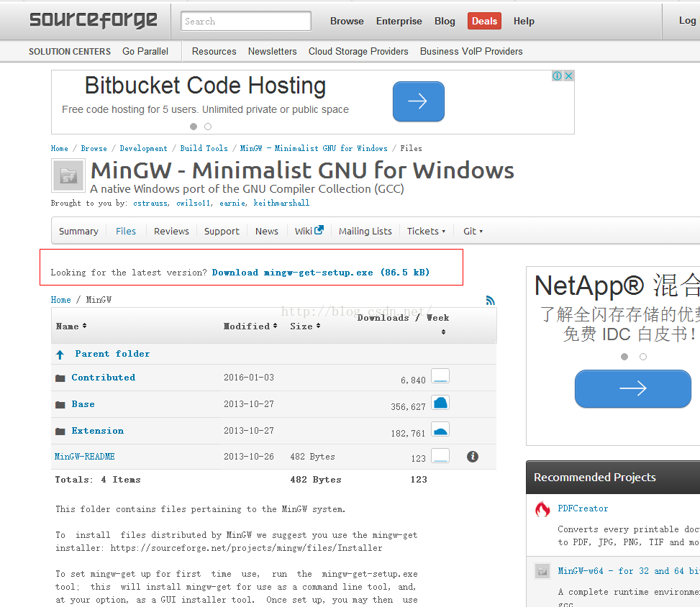The width and height of the screenshot is (700, 607).
Task: Sort file list by Name
Action: coord(71,327)
